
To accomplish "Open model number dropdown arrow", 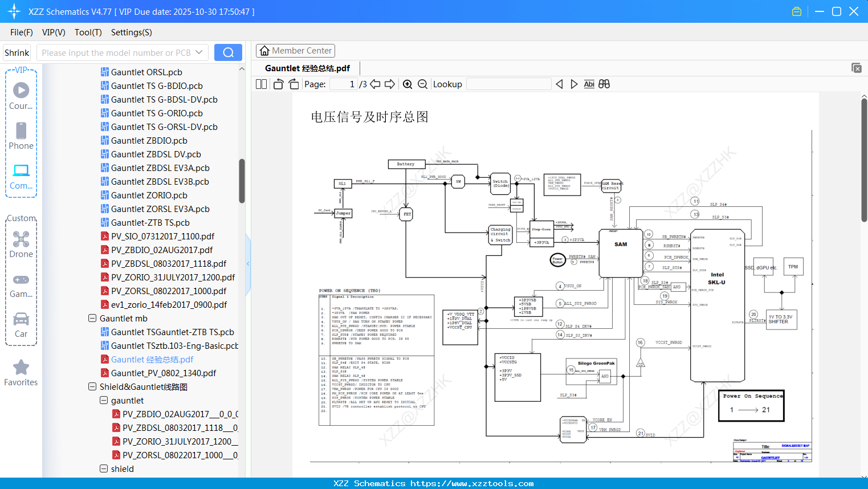I will click(199, 52).
